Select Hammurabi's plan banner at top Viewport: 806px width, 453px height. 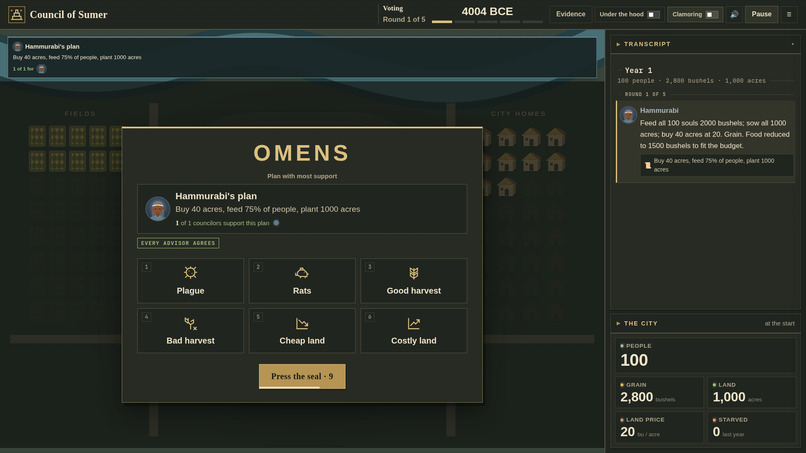[x=302, y=57]
